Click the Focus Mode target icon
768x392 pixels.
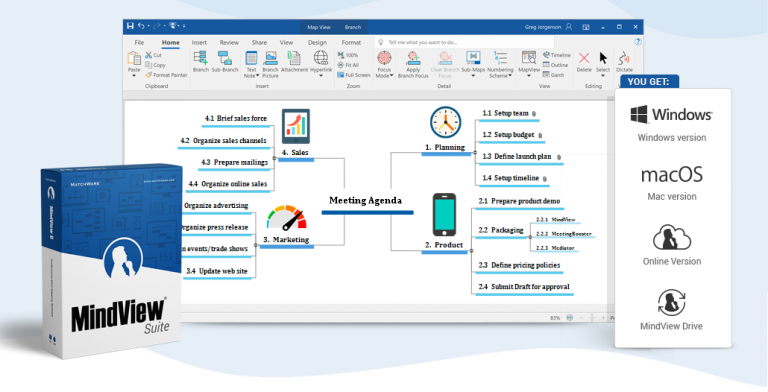coord(384,58)
